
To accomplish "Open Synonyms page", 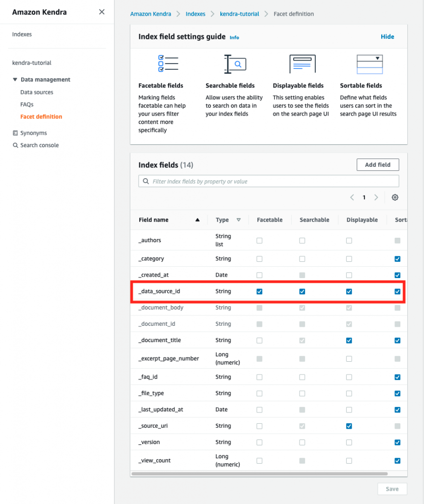I will pos(33,133).
